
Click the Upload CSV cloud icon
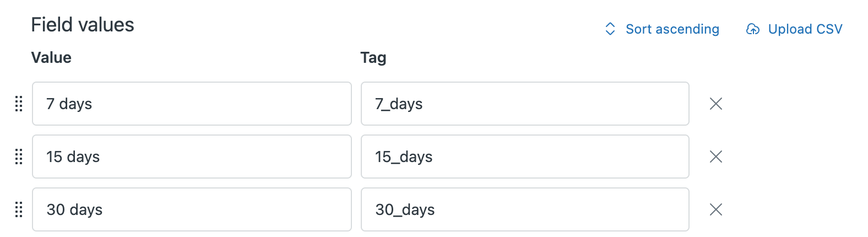752,29
